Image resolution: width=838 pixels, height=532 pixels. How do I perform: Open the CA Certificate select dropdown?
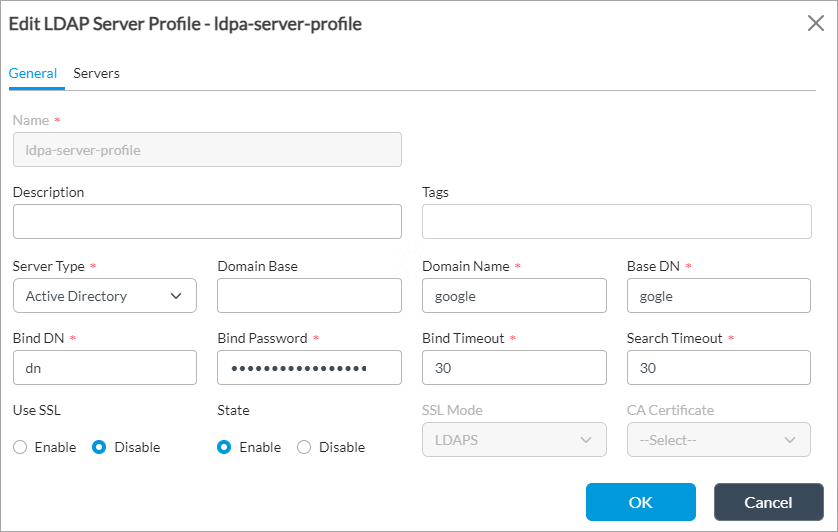tap(718, 440)
